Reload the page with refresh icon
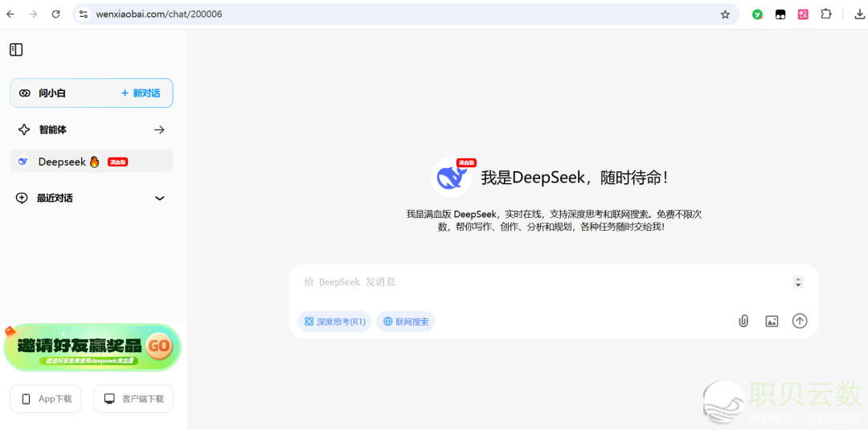868x430 pixels. 56,14
